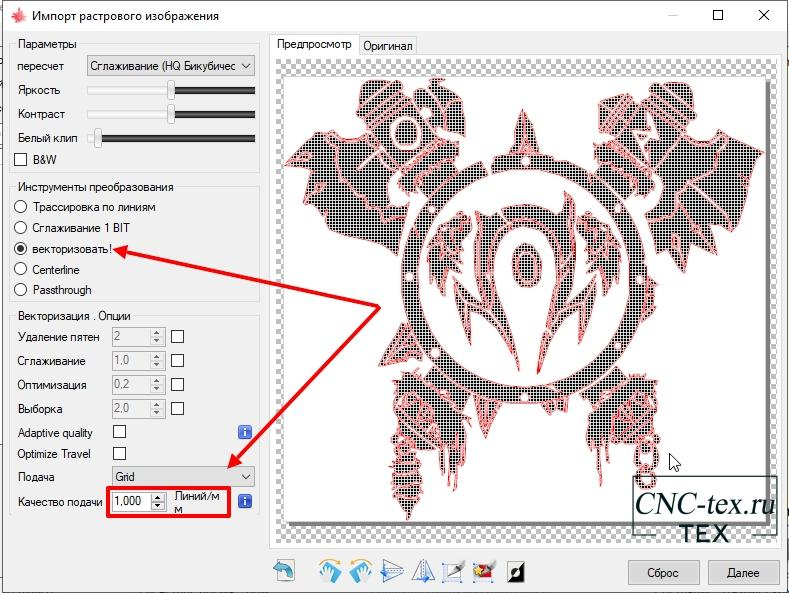This screenshot has height=593, width=789.
Task: Flip image horizontally icon
Action: click(423, 571)
